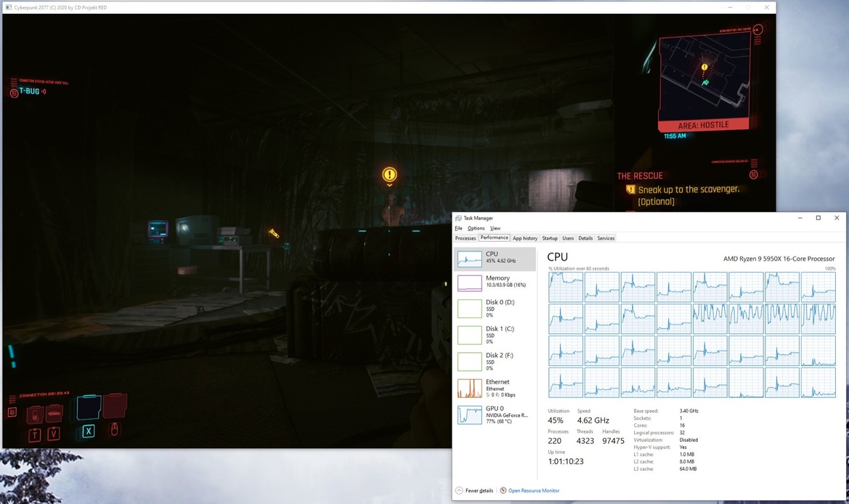Click the 1:01:10:23 up time value
This screenshot has width=849, height=504.
(x=566, y=461)
